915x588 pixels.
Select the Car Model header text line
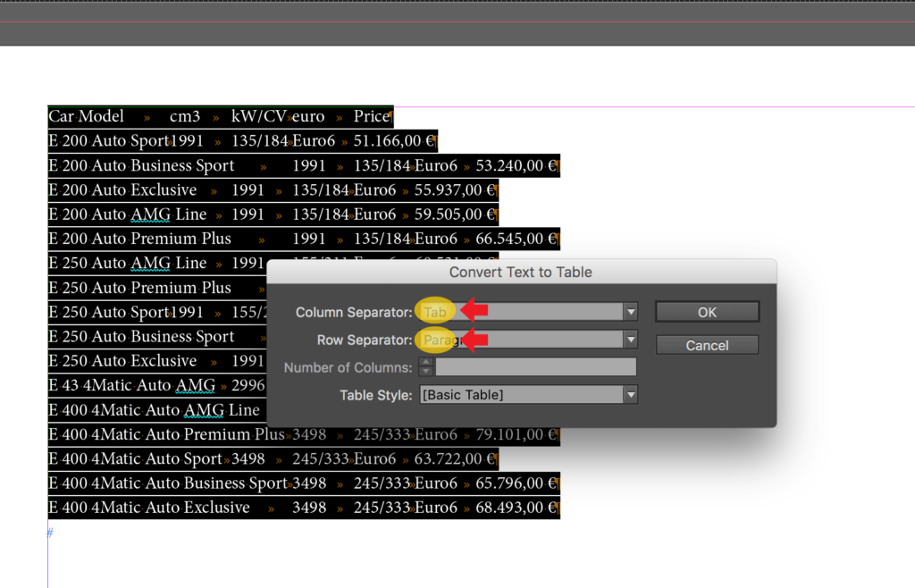[87, 115]
